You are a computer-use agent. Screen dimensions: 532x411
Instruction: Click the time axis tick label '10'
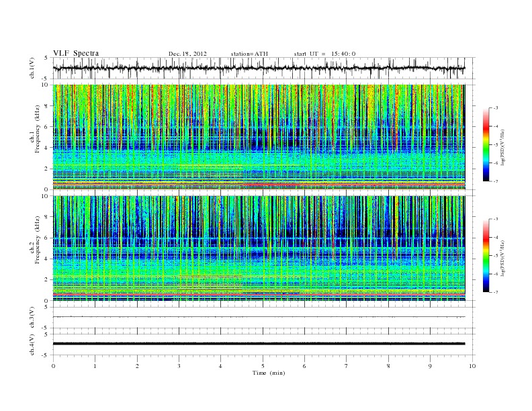(x=472, y=366)
